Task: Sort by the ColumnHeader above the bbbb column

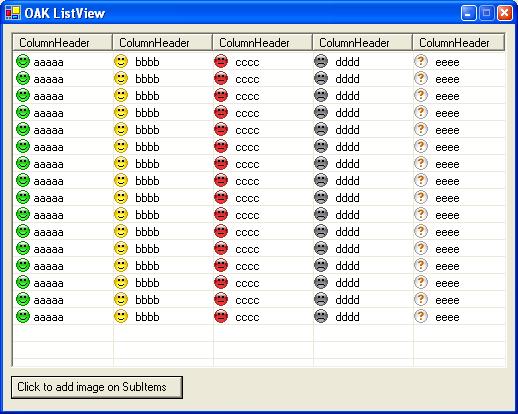Action: coord(162,42)
